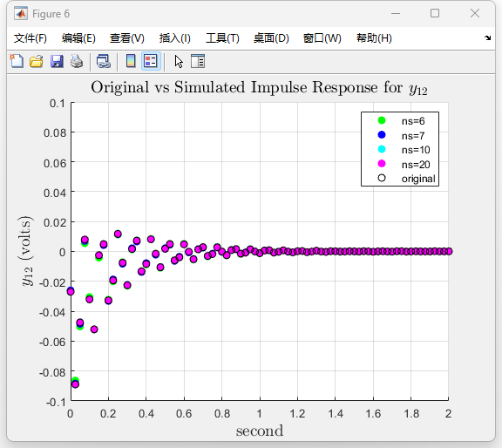502x448 pixels.
Task: Save the figure with floppy disk icon
Action: (57, 61)
